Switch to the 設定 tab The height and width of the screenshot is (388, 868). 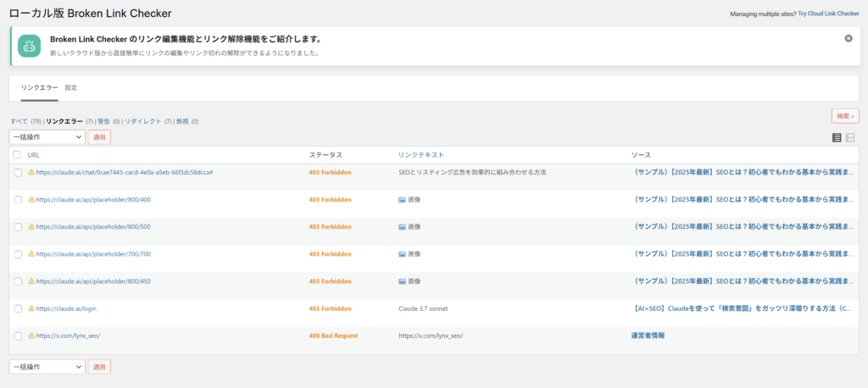(71, 87)
